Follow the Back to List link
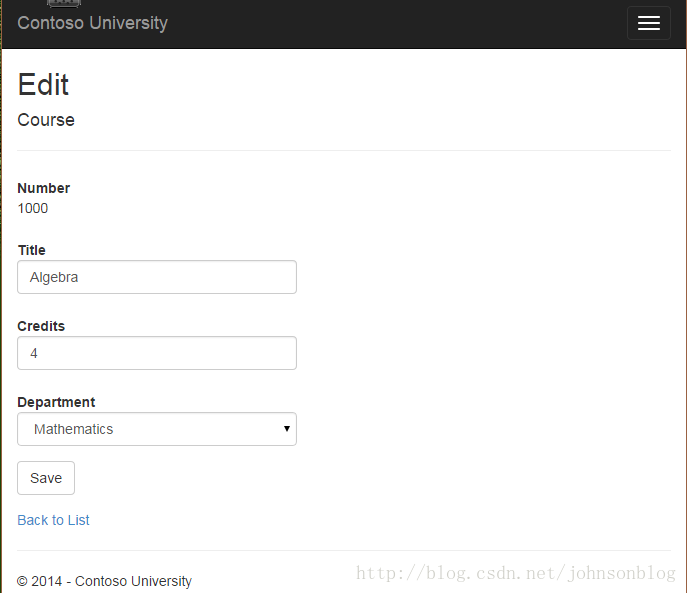 pyautogui.click(x=53, y=520)
